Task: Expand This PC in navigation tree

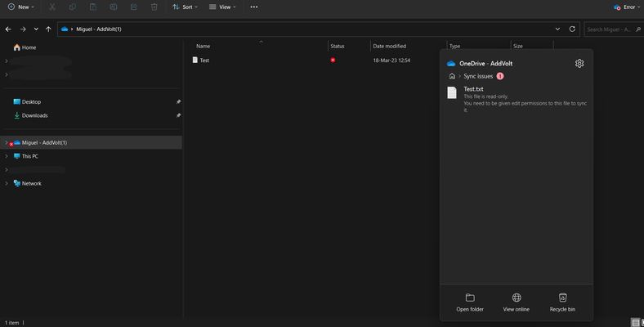Action: (7, 156)
